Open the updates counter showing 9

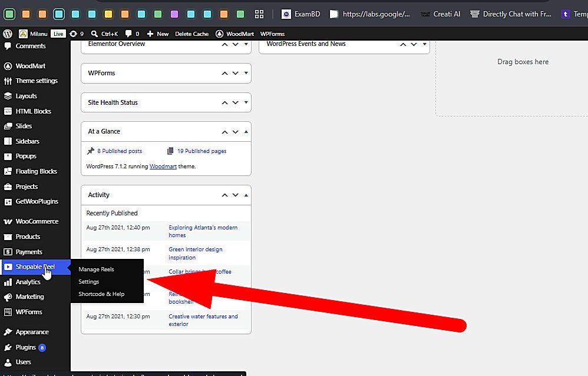click(77, 34)
